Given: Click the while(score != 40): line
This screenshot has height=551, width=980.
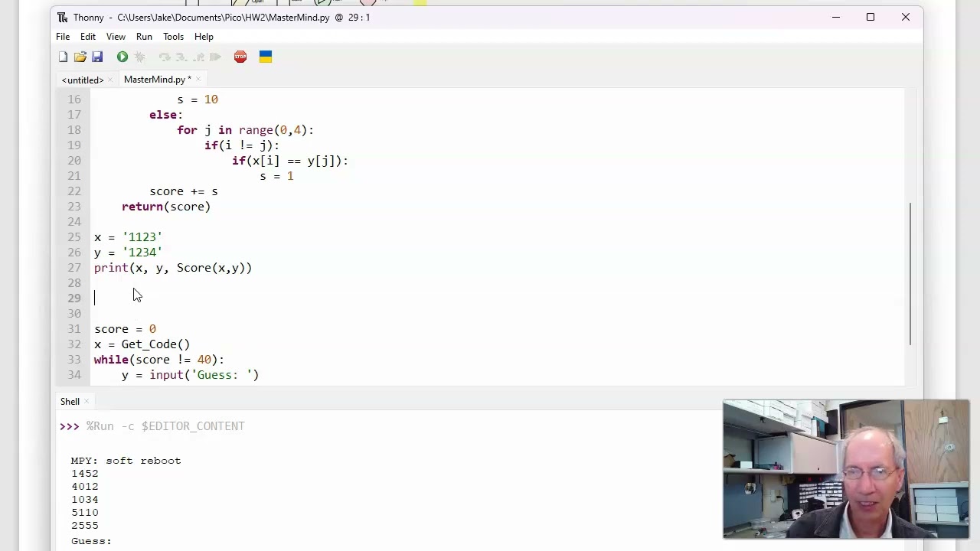Looking at the screenshot, I should [159, 360].
